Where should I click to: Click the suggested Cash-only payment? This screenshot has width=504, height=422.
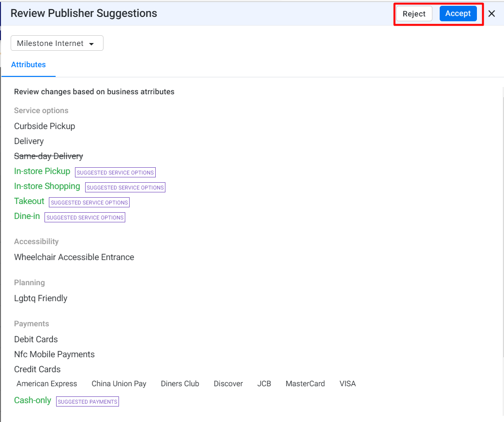point(33,400)
